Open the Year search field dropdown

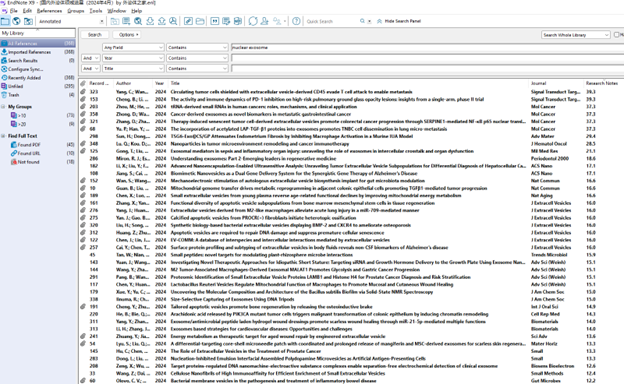pos(133,58)
